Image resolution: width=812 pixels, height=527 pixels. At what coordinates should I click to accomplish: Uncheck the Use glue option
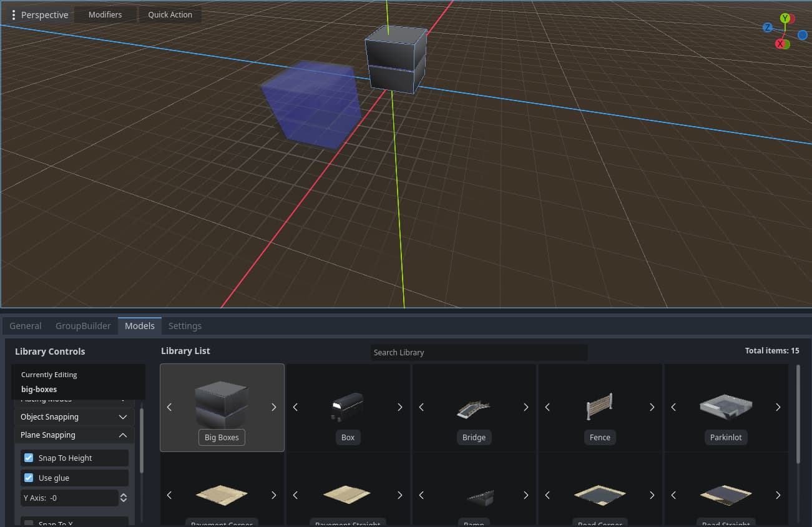click(29, 478)
